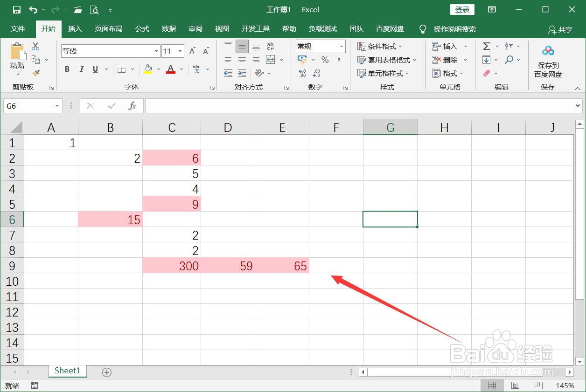Toggle align text left
Image resolution: width=586 pixels, height=392 pixels.
click(228, 60)
